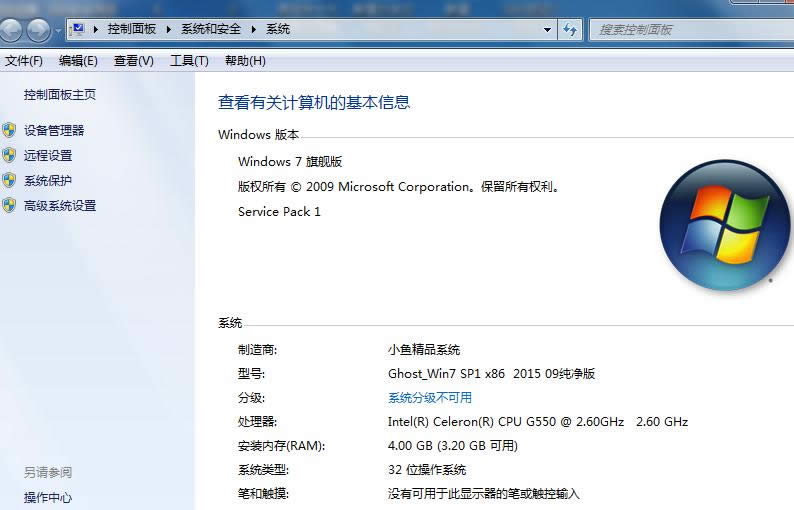Click pen and touch value 没有可用于此显示器的笔或触控输入
Image resolution: width=794 pixels, height=510 pixels.
click(x=484, y=493)
